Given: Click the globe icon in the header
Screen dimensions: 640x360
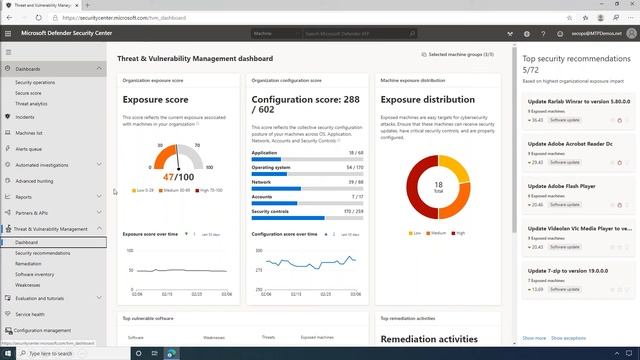Looking at the screenshot, I should coord(527,34).
